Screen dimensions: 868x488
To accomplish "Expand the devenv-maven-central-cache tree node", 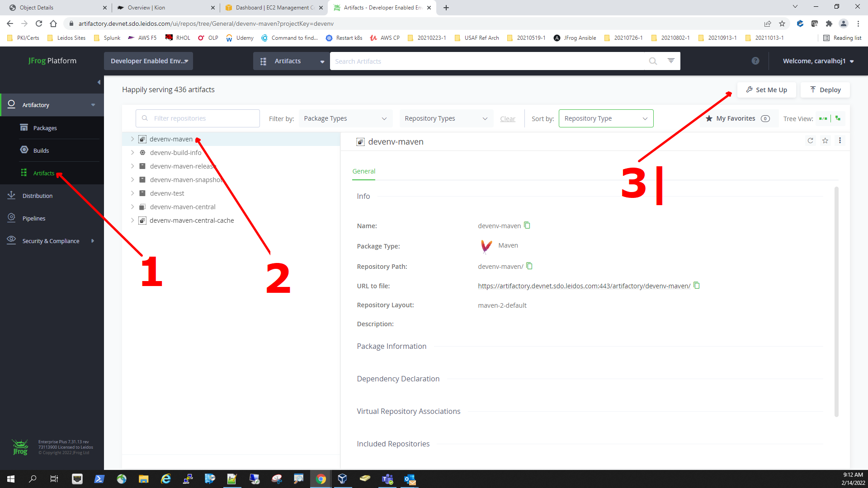I will pyautogui.click(x=132, y=221).
